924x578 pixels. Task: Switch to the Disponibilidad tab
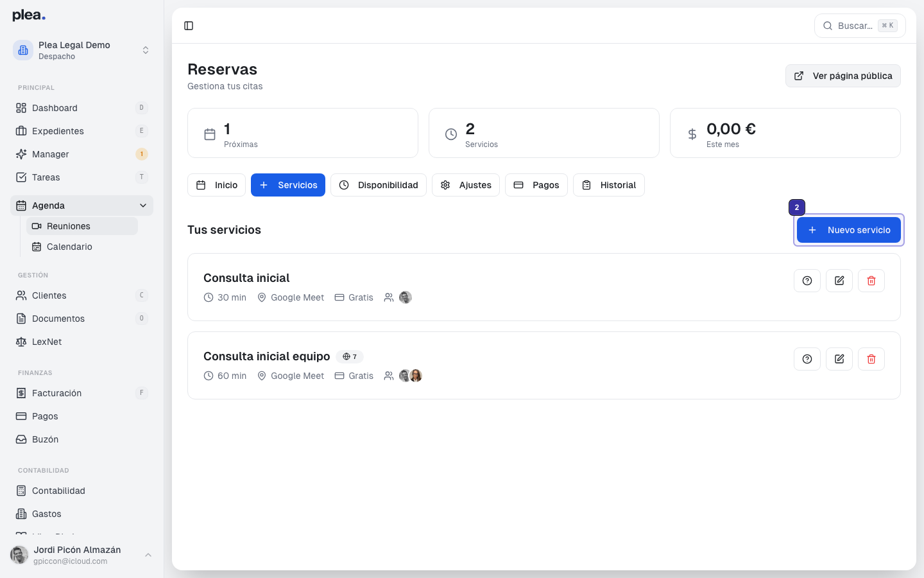pos(379,185)
